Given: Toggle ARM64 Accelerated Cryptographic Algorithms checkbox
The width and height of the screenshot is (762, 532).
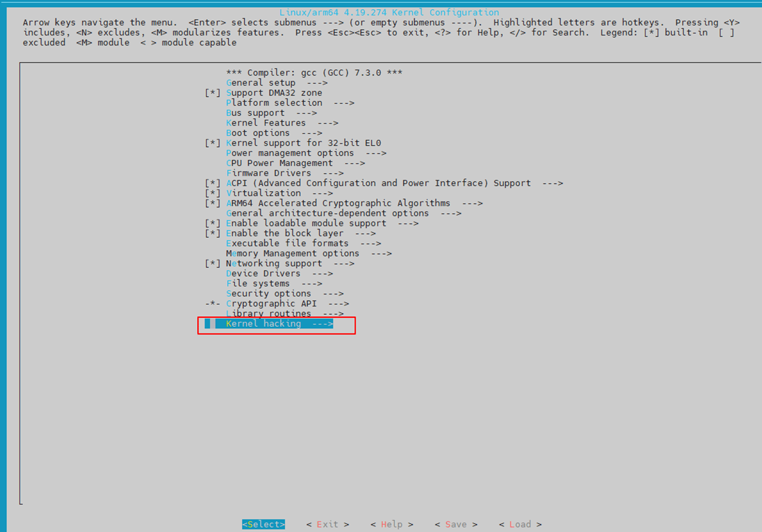Looking at the screenshot, I should 213,204.
